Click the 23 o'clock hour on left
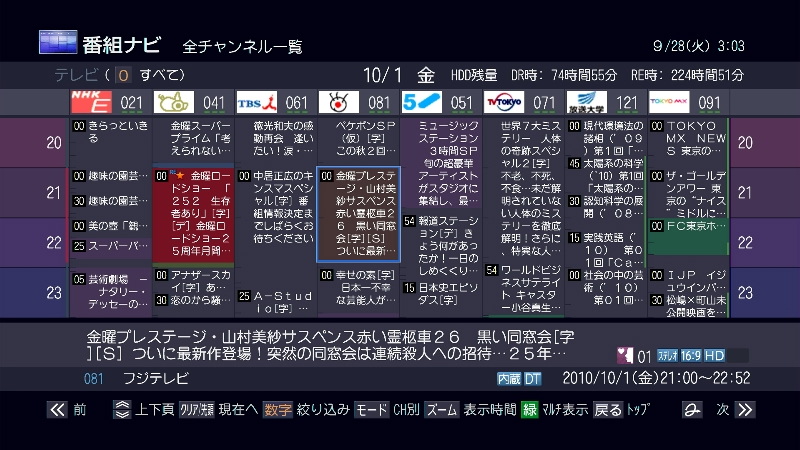This screenshot has width=800, height=450. (54, 292)
